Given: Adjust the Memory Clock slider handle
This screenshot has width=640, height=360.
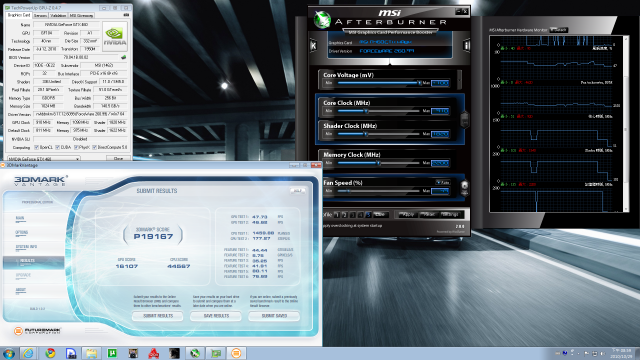Looking at the screenshot, I should 378,163.
